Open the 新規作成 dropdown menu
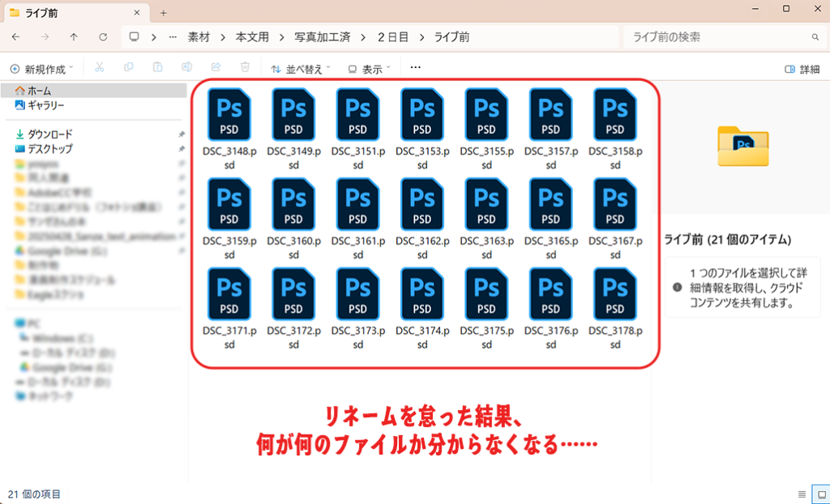830x504 pixels. (x=41, y=69)
